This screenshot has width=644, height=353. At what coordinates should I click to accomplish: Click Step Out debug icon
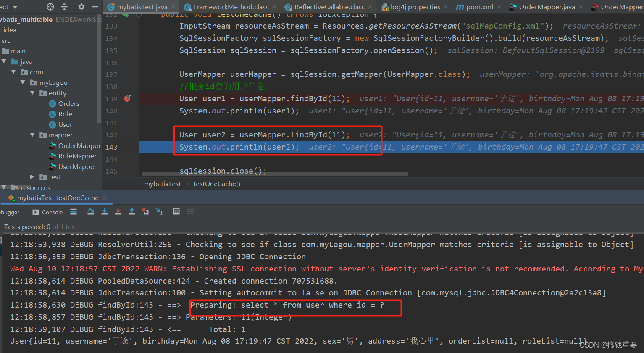(x=132, y=211)
